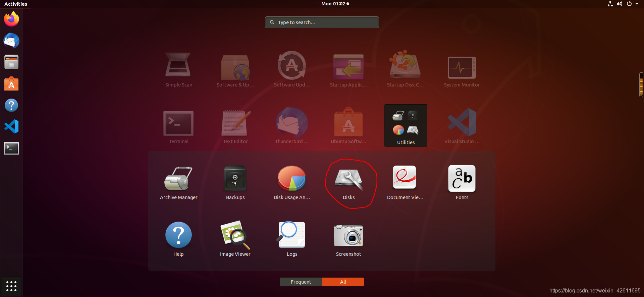
Task: Collapse the Utilities folder icon
Action: pos(406,125)
